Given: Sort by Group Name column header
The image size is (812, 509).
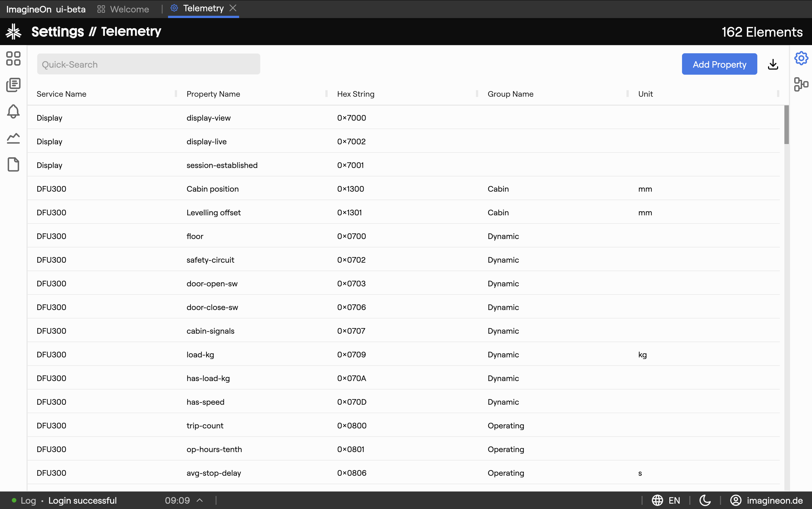Looking at the screenshot, I should [510, 94].
